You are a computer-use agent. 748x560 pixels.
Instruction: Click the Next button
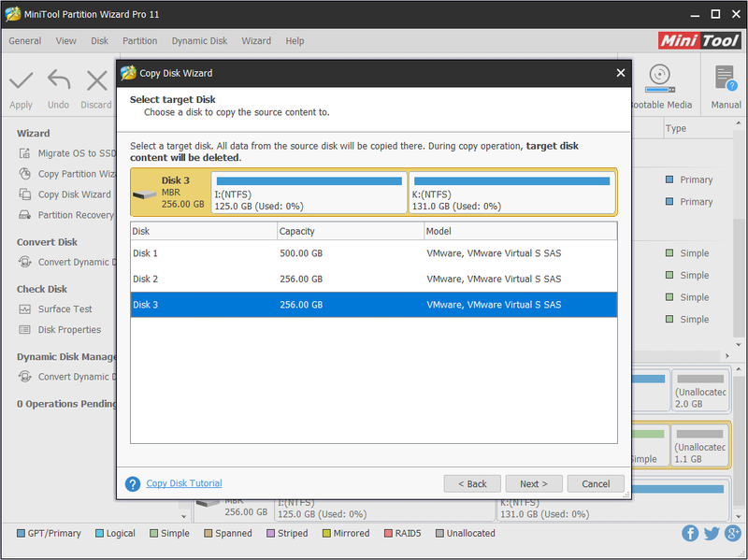click(x=534, y=483)
